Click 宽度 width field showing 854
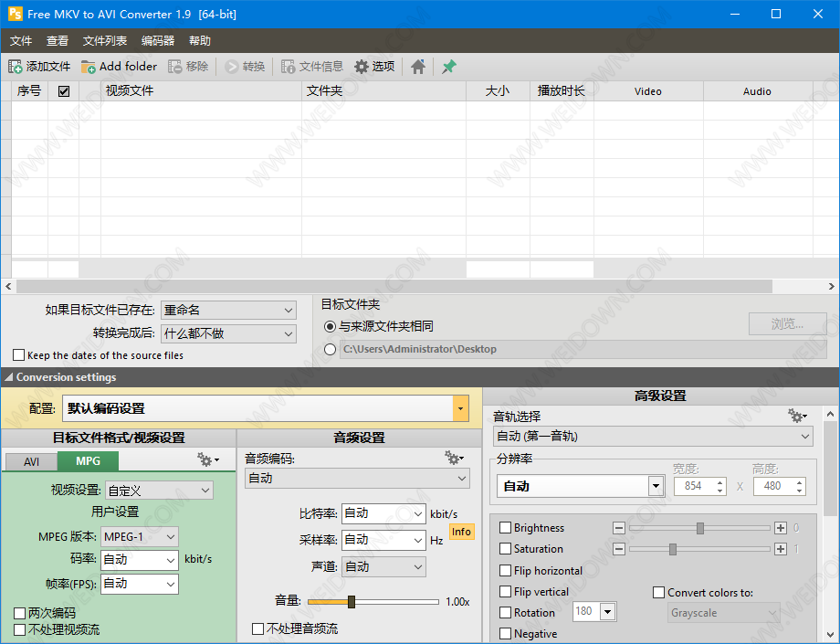The image size is (840, 644). [699, 486]
